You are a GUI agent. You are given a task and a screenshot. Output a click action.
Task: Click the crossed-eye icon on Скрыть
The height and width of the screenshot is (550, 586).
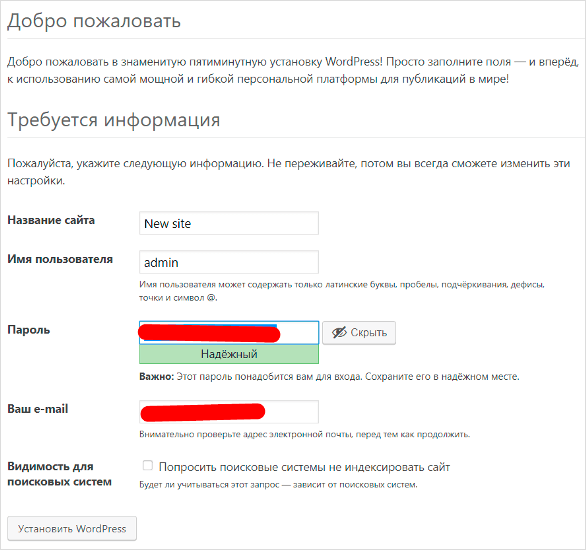pos(339,332)
